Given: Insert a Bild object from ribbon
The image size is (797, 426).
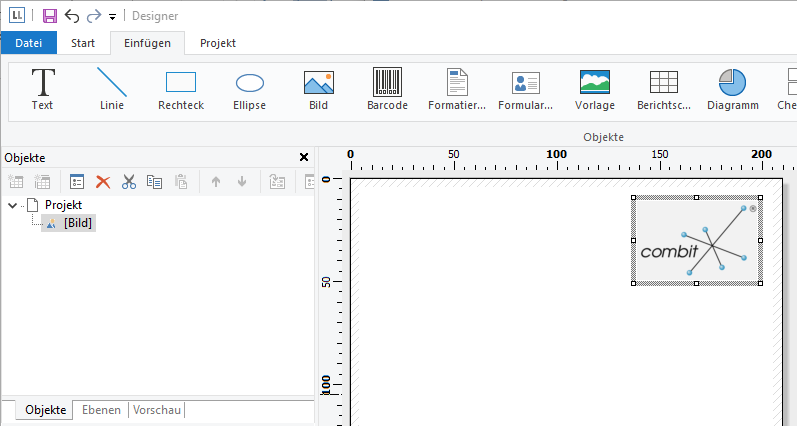Looking at the screenshot, I should 318,88.
